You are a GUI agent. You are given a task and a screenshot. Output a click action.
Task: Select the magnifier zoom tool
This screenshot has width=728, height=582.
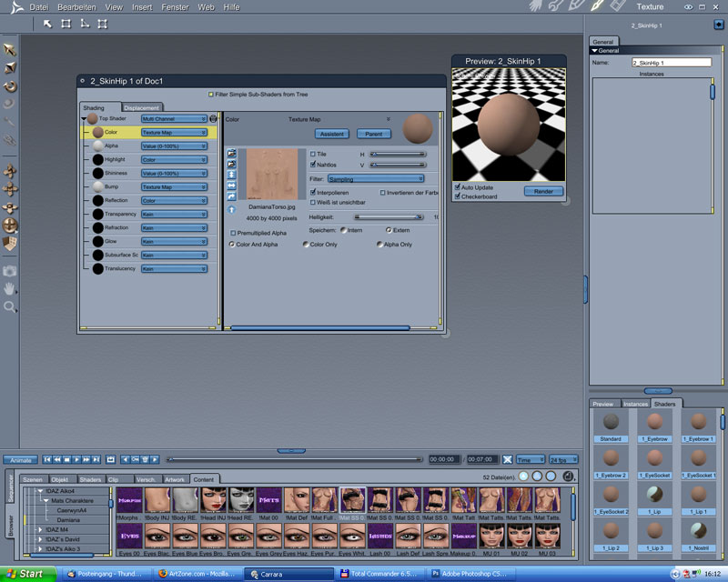tap(9, 306)
